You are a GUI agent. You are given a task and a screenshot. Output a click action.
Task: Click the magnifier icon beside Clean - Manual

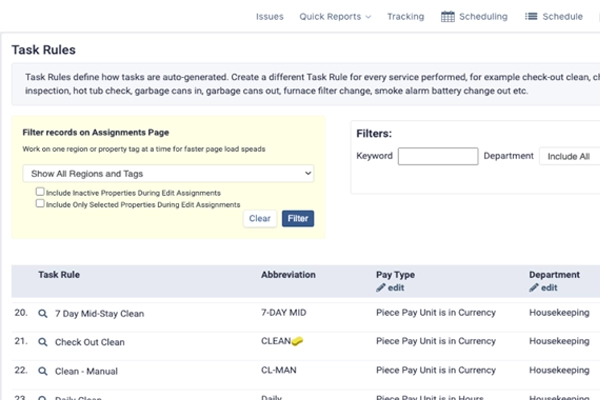click(x=43, y=370)
